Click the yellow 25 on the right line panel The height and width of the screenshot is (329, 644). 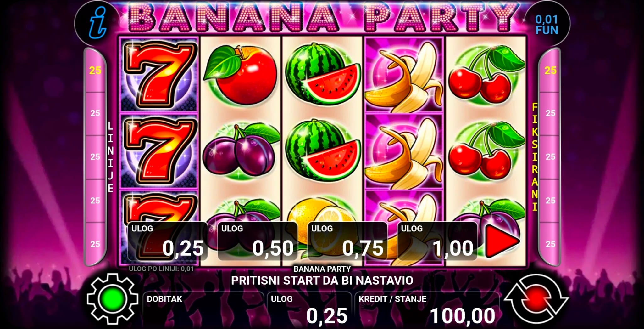(550, 71)
